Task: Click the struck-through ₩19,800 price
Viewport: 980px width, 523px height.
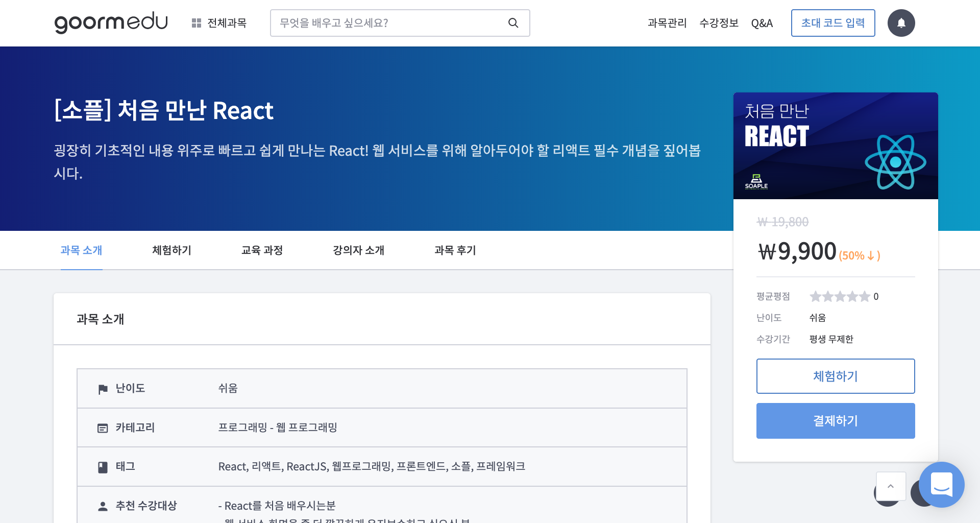Action: coord(782,222)
